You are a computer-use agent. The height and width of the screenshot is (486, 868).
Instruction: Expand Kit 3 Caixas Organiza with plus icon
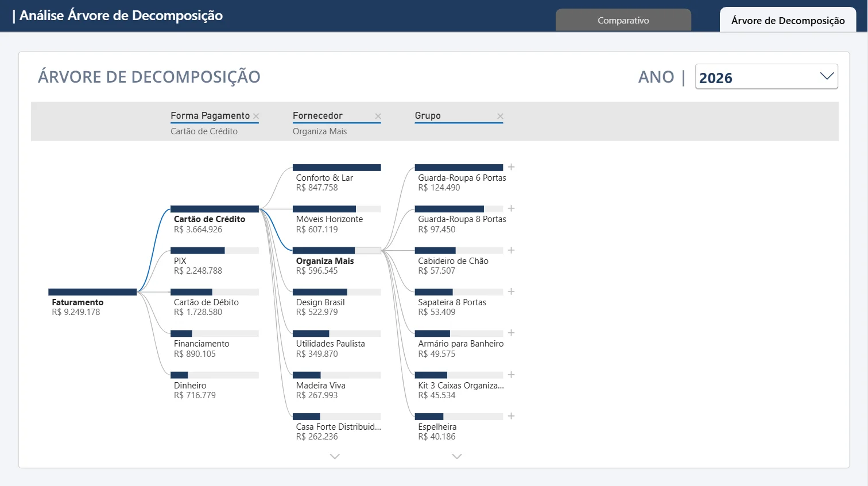tap(511, 375)
